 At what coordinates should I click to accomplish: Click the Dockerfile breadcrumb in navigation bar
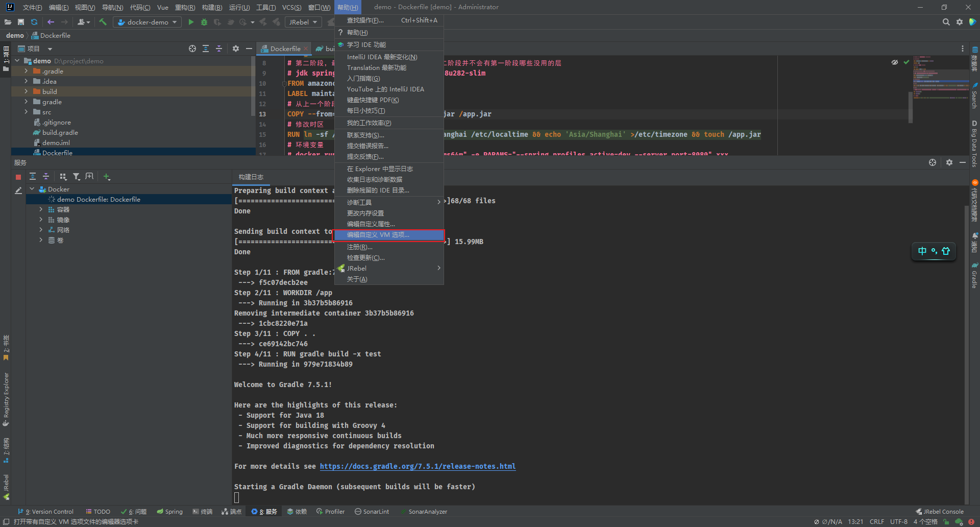click(51, 35)
